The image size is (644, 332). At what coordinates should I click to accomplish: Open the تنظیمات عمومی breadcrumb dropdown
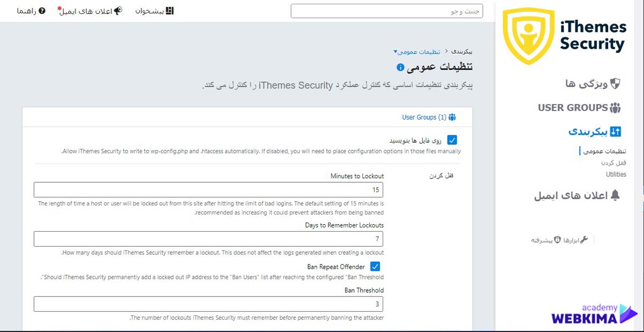click(x=416, y=51)
